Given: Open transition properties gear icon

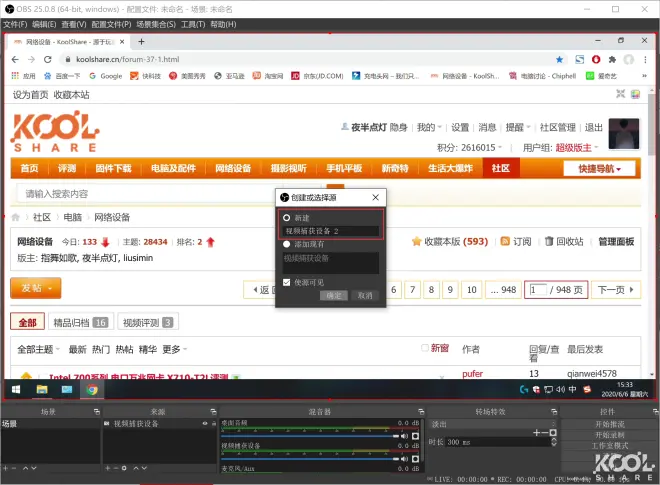Looking at the screenshot, I should (553, 432).
